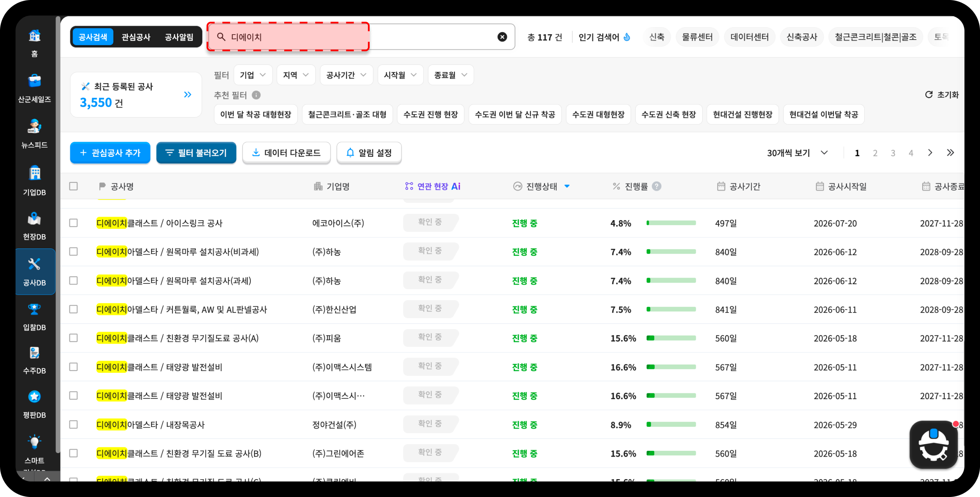Click the 연관 현장 Ai column header
Viewport: 980px width, 497px height.
pyautogui.click(x=433, y=186)
